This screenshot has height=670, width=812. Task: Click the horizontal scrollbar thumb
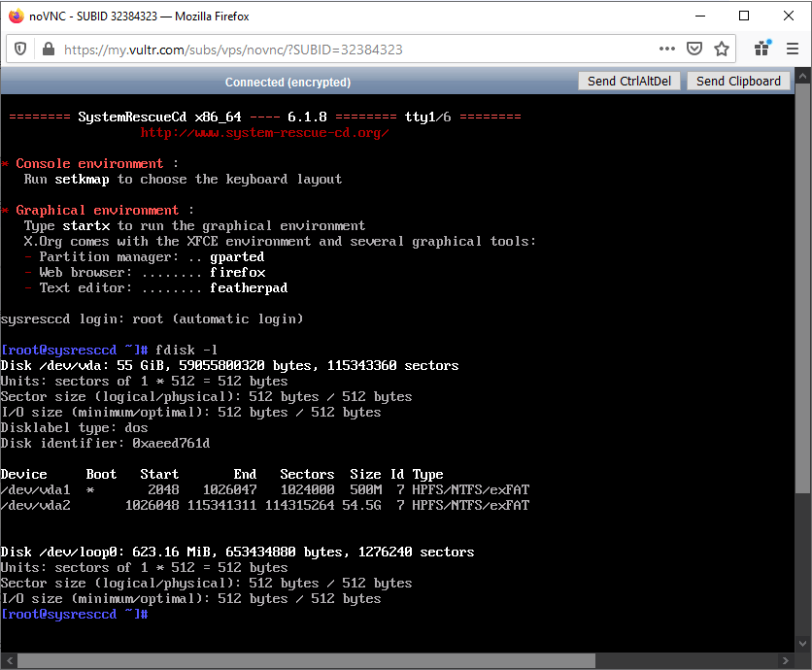[307, 660]
